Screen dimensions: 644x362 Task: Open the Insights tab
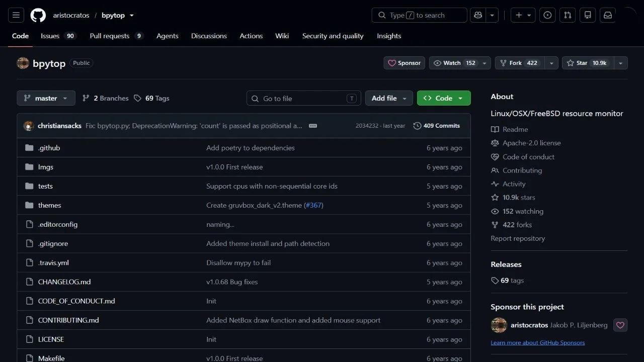[389, 36]
